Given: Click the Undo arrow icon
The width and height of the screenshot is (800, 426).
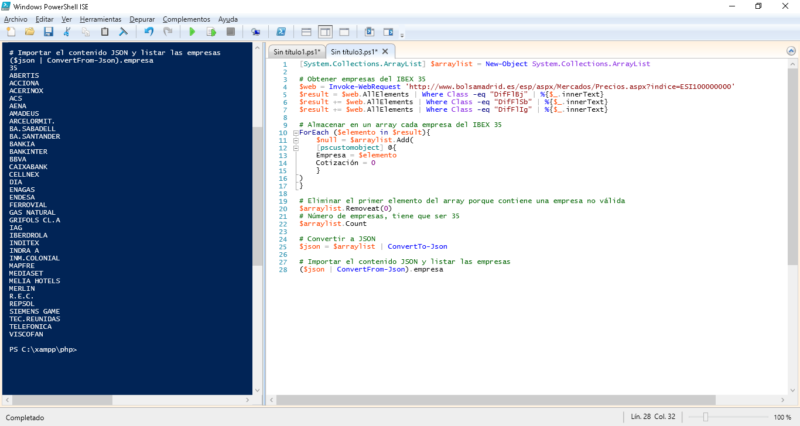Looking at the screenshot, I should pyautogui.click(x=147, y=32).
